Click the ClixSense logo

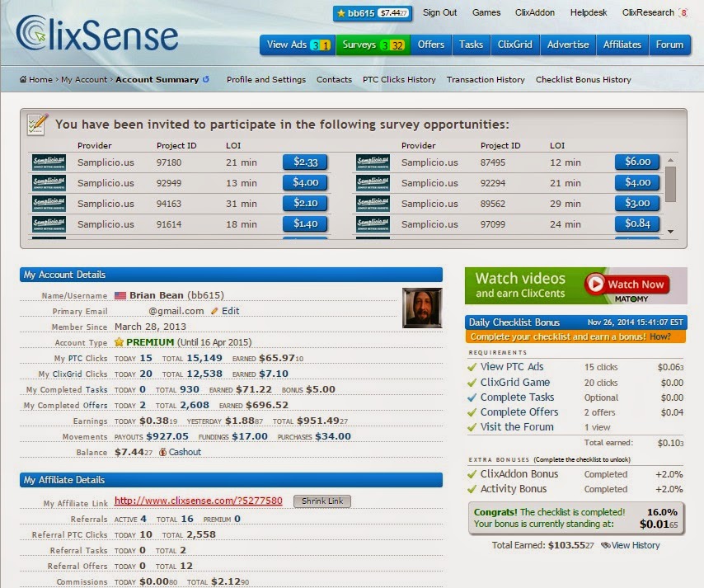pos(97,33)
